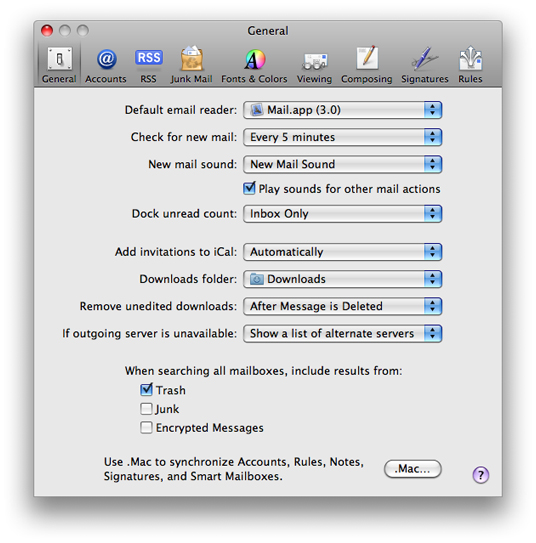Open the Rules preferences pane

coord(470,65)
